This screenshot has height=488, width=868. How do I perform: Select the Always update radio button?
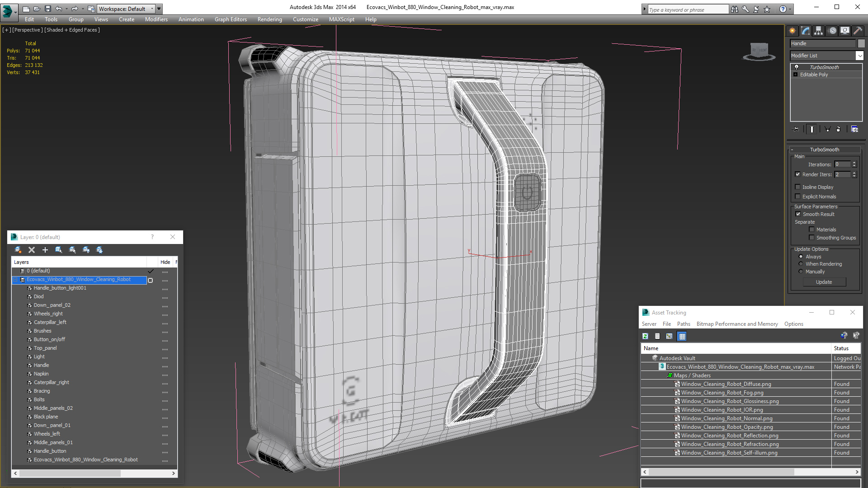click(801, 257)
